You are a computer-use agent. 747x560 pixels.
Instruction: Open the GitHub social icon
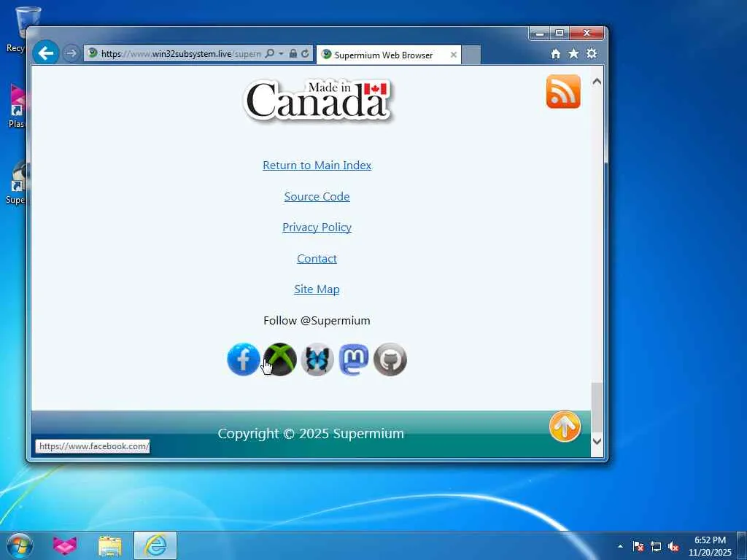point(390,359)
